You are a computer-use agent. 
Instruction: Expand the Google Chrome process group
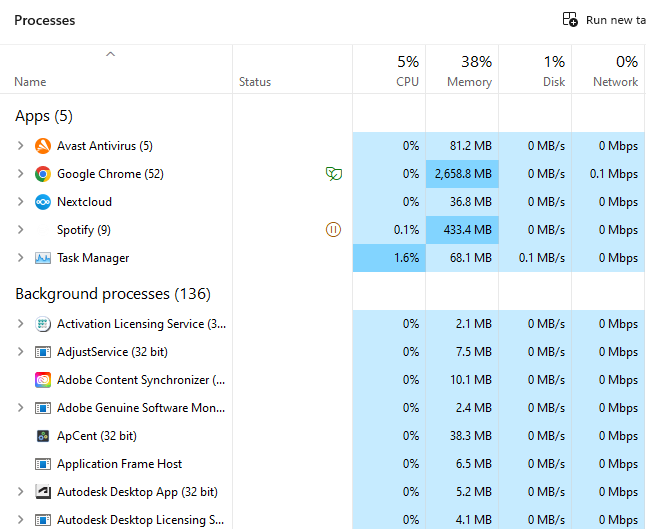click(20, 173)
